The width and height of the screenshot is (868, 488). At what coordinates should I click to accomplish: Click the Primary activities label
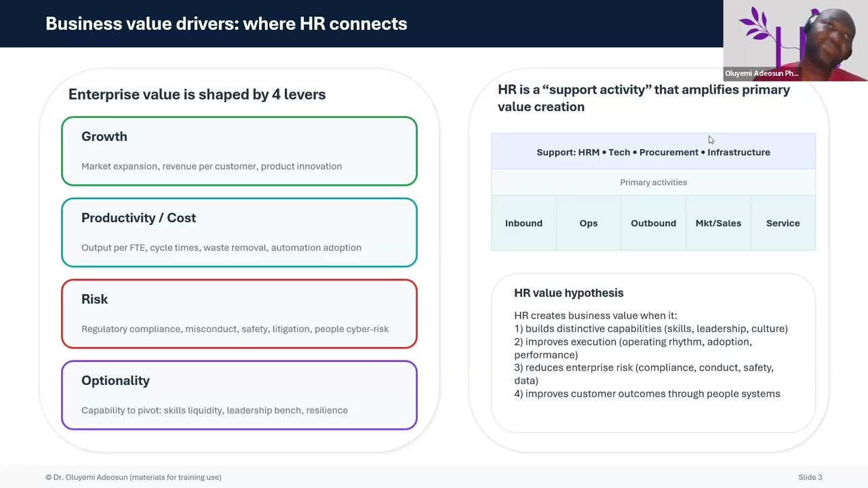[x=654, y=182]
